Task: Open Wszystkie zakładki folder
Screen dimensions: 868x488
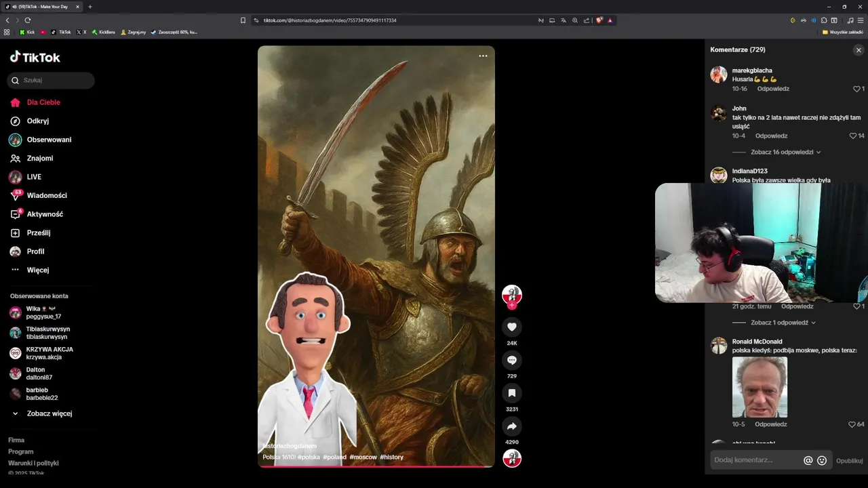Action: click(x=843, y=32)
